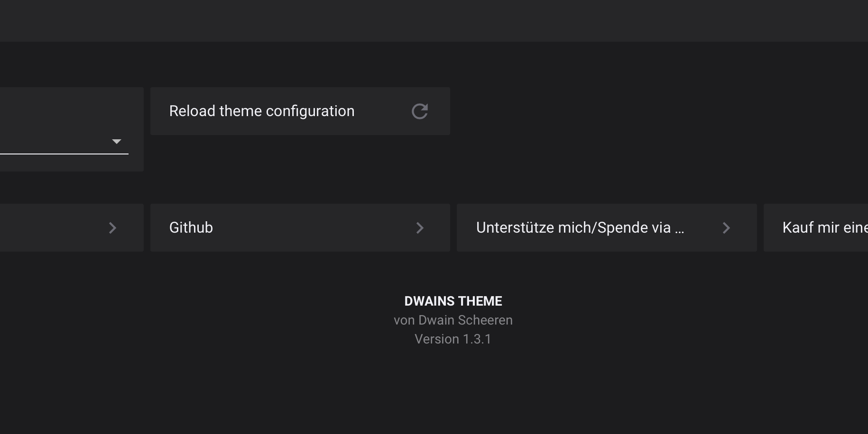Open the dropdown using the triangle arrow

[117, 142]
